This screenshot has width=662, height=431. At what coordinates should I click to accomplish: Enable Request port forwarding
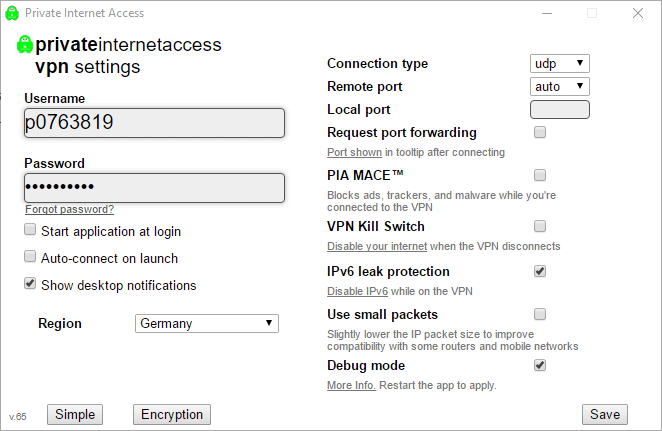tap(540, 132)
